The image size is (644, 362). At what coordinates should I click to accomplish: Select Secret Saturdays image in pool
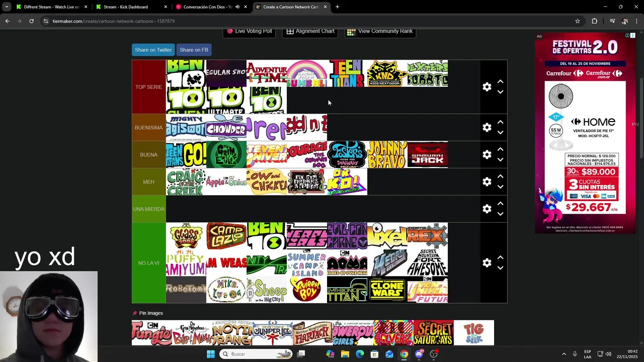pos(434,333)
